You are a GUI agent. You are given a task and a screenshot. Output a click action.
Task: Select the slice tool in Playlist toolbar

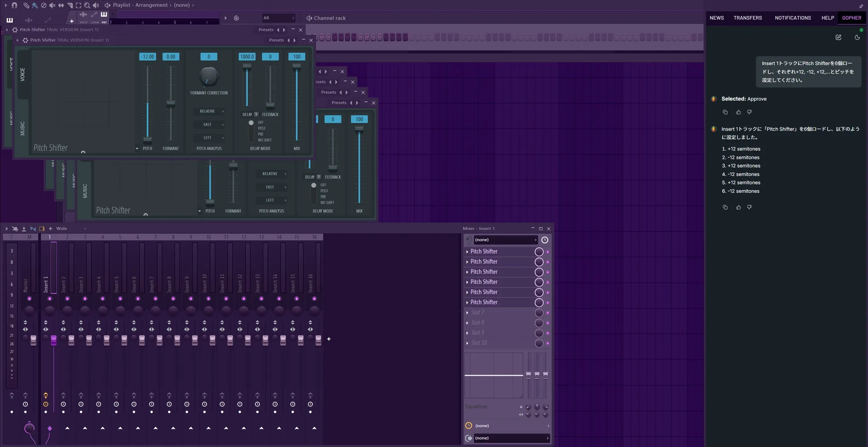pos(70,5)
